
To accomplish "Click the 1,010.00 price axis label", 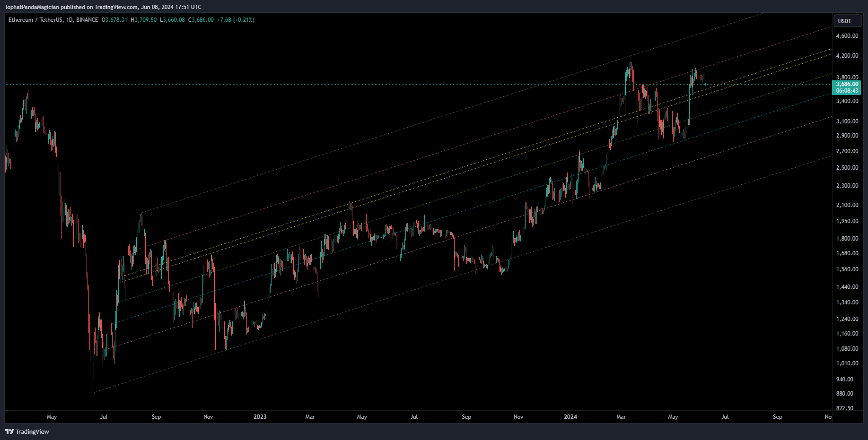I will point(847,363).
